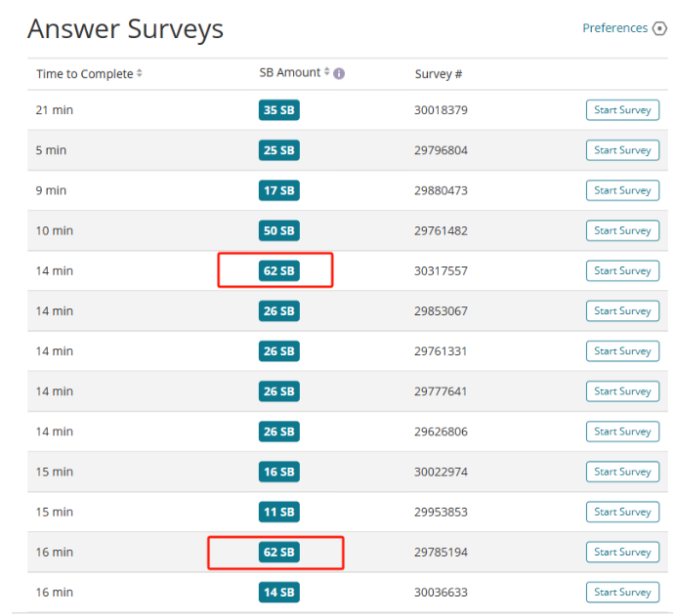This screenshot has width=676, height=616.
Task: Click the SB Amount info icon
Action: 339,73
